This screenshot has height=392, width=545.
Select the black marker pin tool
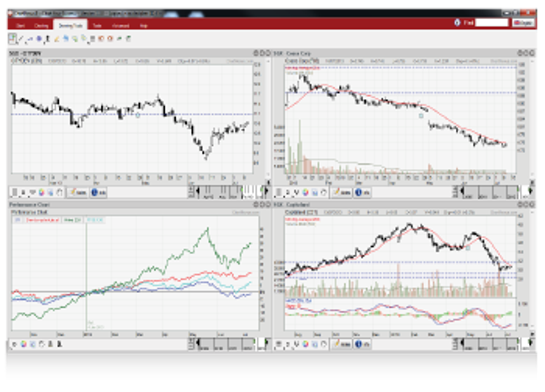tap(47, 39)
